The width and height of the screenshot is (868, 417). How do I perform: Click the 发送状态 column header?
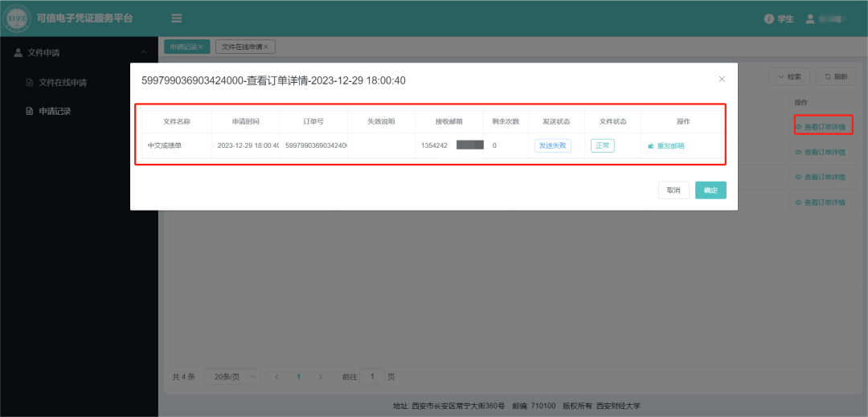coord(556,121)
